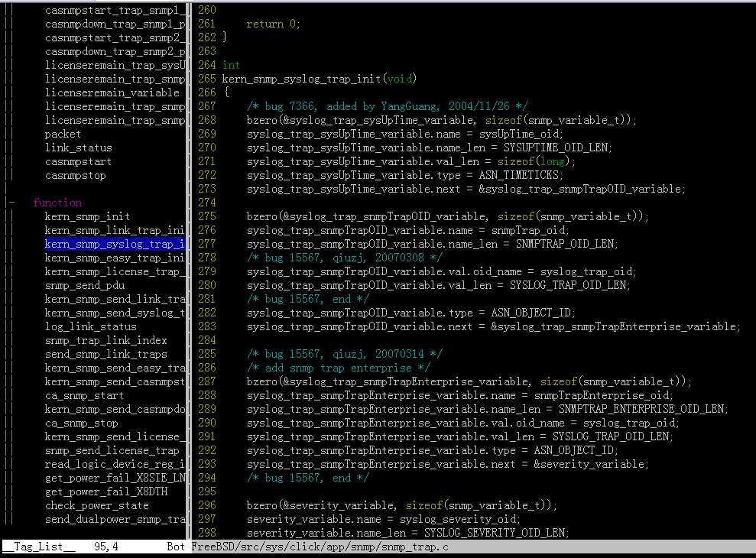This screenshot has height=558, width=756.
Task: Click sizeof(long) on line 271
Action: 534,161
